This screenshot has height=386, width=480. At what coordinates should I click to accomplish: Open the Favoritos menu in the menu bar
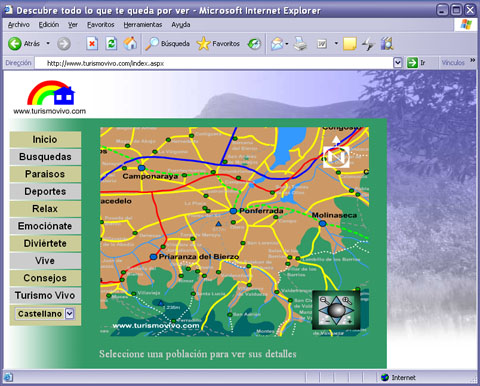pyautogui.click(x=101, y=25)
